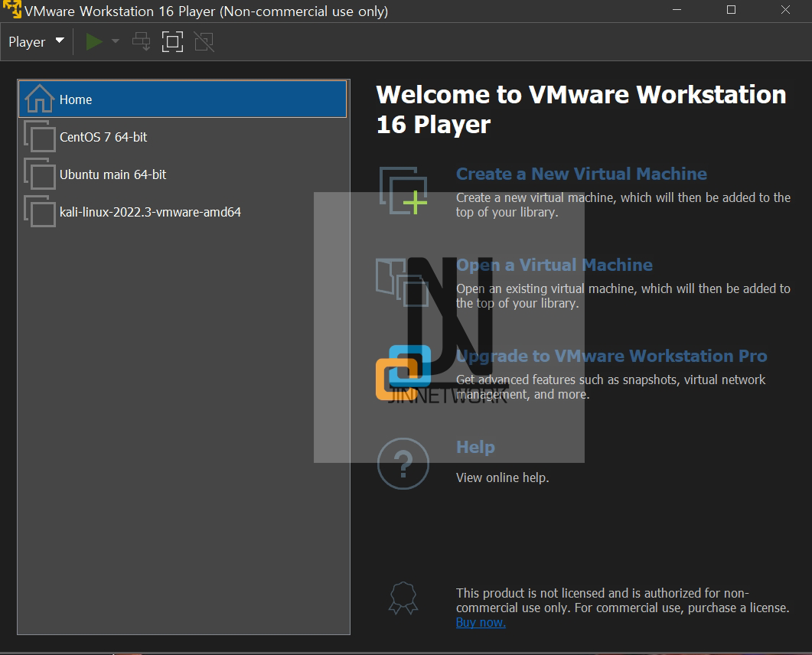Click the Ubuntu main VM icon
Screen dimensions: 812x655
(40, 174)
